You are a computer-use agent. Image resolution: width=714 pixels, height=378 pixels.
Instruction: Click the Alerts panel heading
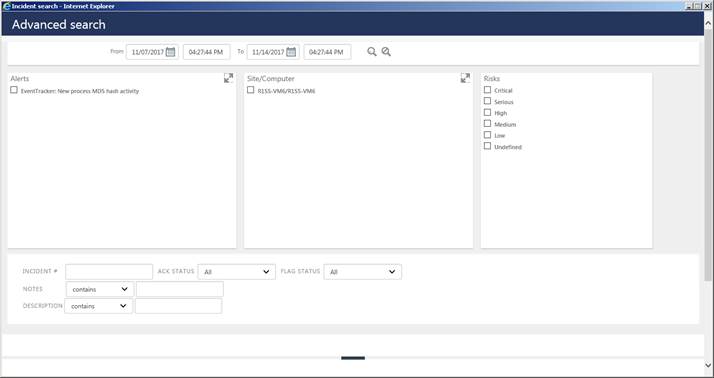point(20,78)
